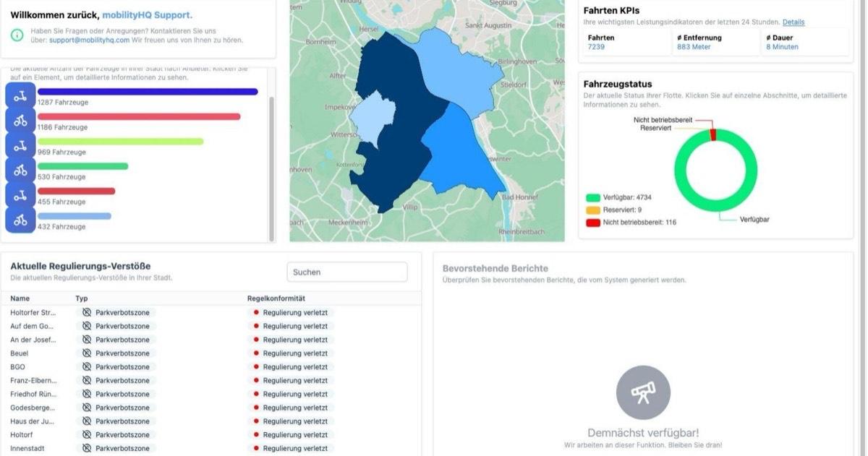Click the scooter icon beside 1287 Fahrzeuge
868x456 pixels.
point(20,95)
